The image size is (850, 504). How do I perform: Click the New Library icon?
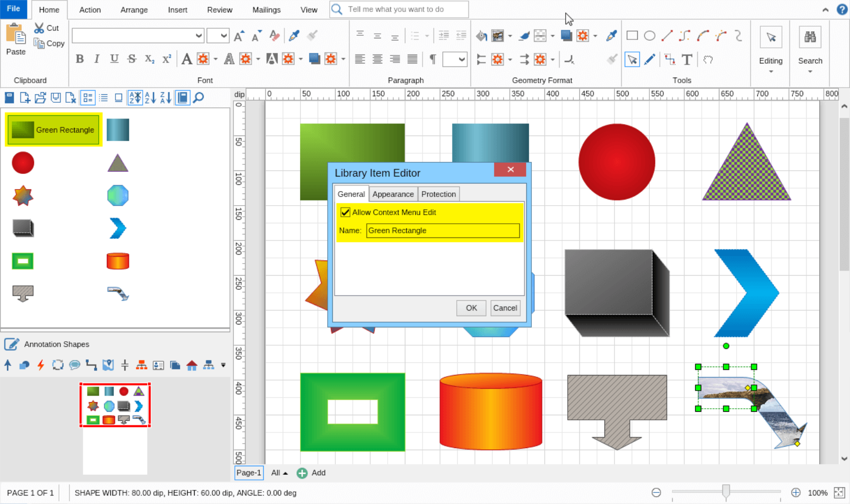[25, 97]
